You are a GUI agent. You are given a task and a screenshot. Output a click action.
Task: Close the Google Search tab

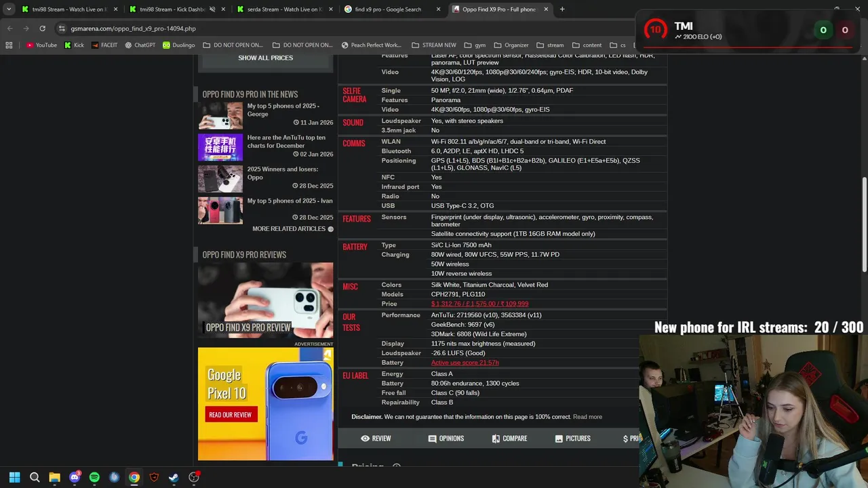click(438, 9)
